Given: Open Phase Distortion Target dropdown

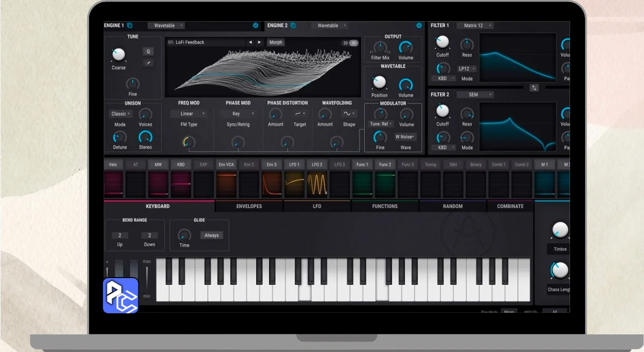Looking at the screenshot, I should [x=300, y=114].
